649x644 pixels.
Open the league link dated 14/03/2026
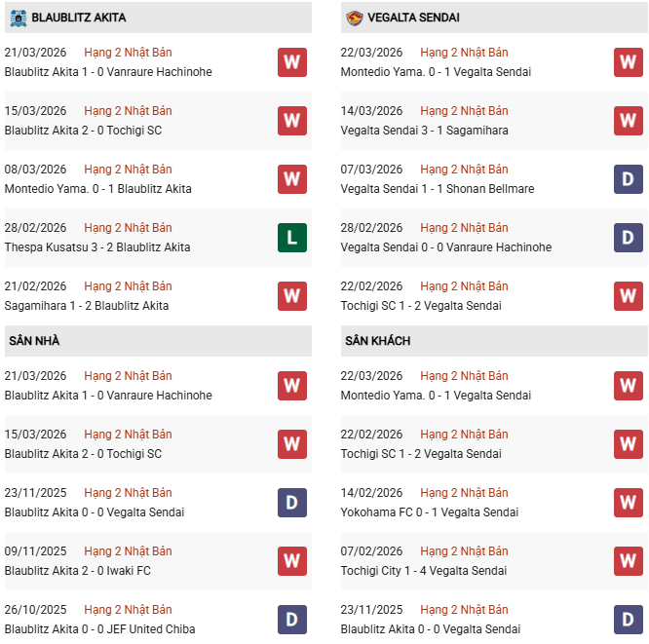(464, 111)
